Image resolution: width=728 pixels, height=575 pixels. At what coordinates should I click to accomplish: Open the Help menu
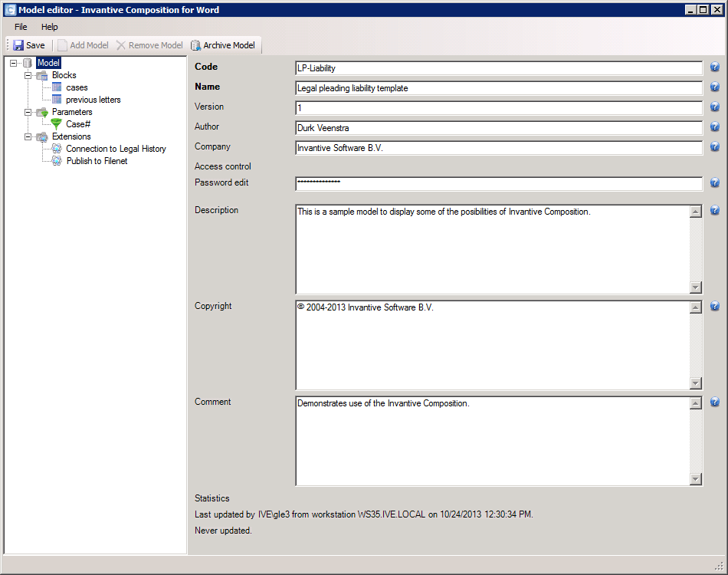(49, 27)
